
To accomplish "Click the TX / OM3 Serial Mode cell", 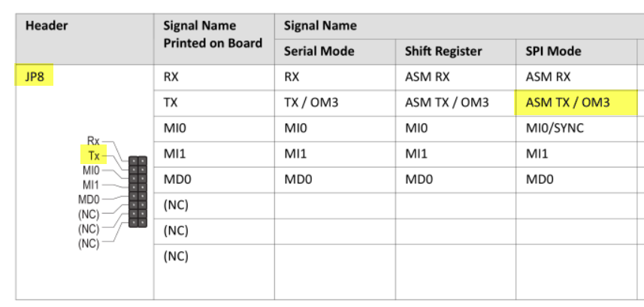I will (311, 102).
